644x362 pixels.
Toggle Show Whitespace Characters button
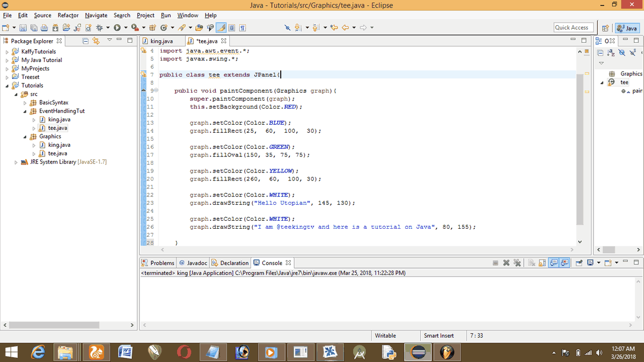coord(243,28)
